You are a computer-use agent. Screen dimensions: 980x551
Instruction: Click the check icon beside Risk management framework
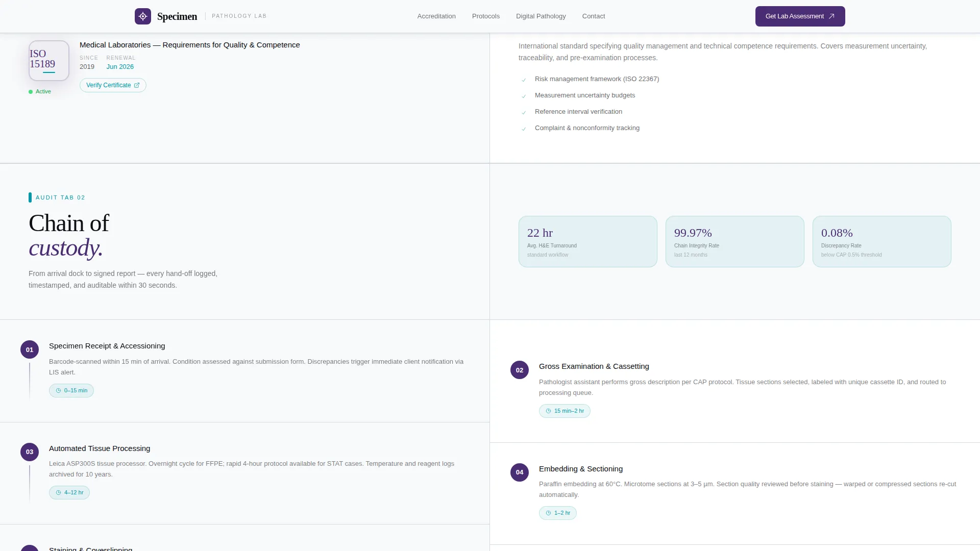[x=524, y=80]
